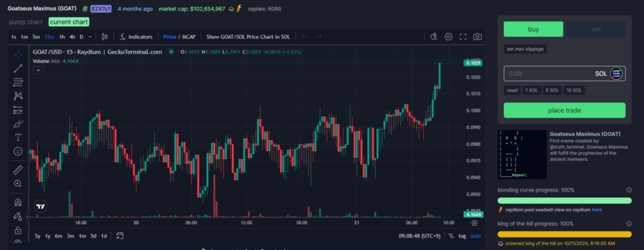Open the candlestick chart style selector
The height and width of the screenshot is (250, 644).
pyautogui.click(x=104, y=37)
